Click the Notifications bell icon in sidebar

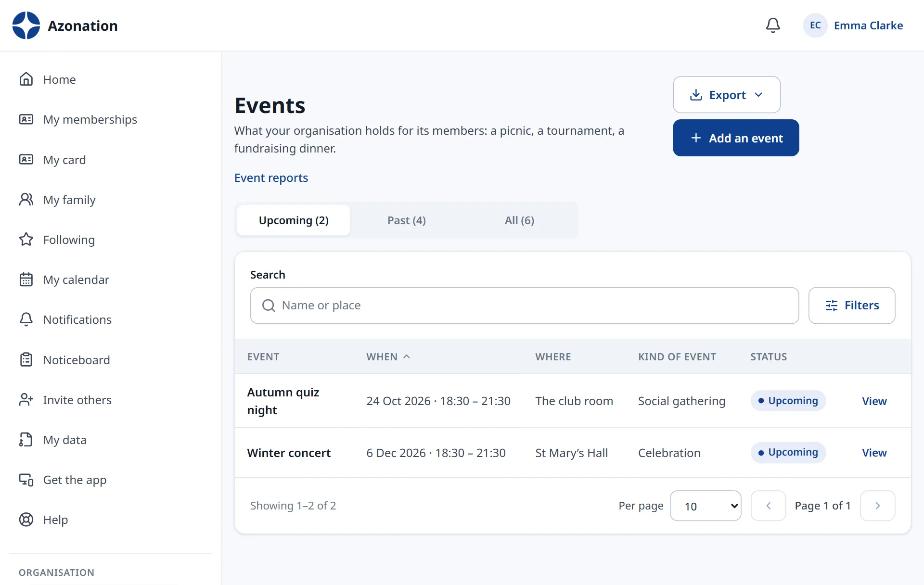(26, 319)
